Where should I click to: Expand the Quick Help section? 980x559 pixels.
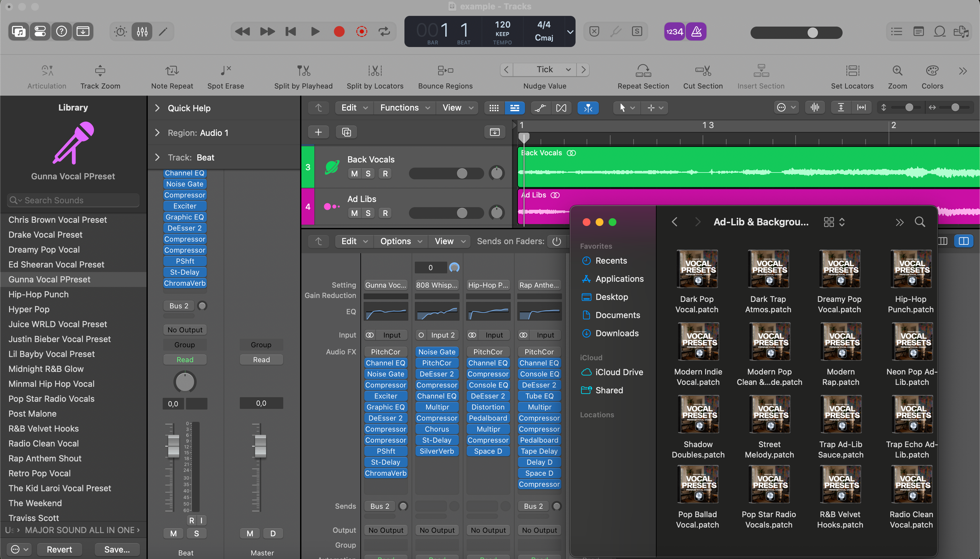pos(157,108)
